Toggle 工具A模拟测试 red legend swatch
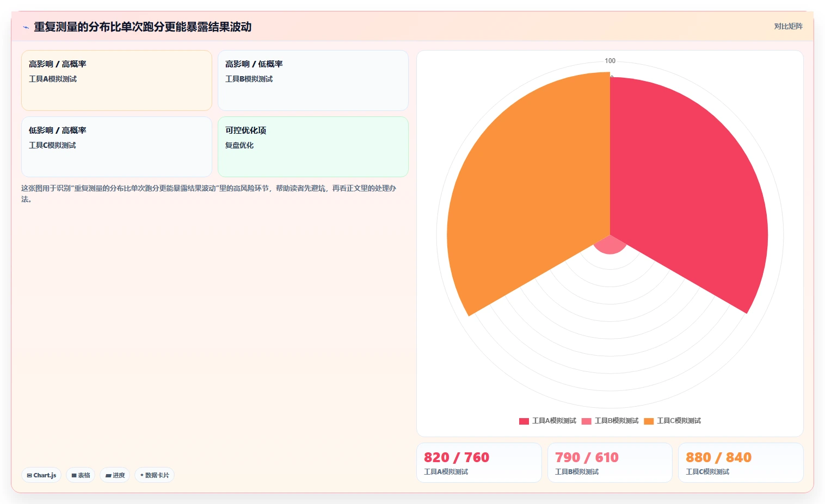Viewport: 825px width, 504px height. (524, 421)
